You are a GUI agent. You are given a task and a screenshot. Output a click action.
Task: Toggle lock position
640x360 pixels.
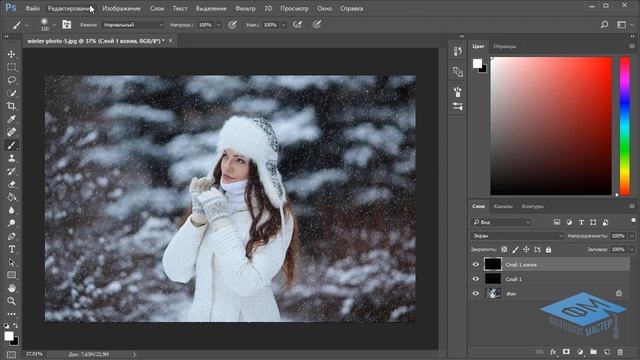[526, 249]
